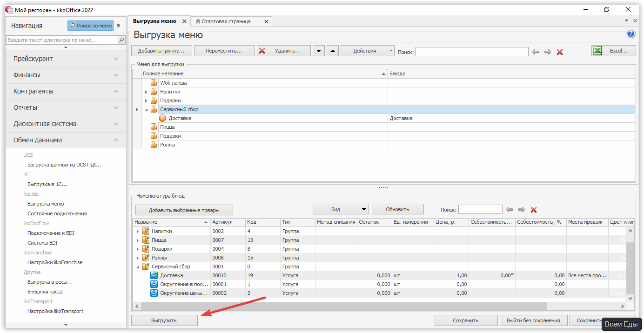Click Добавить выбранные товары button
The image size is (644, 333).
click(x=184, y=210)
